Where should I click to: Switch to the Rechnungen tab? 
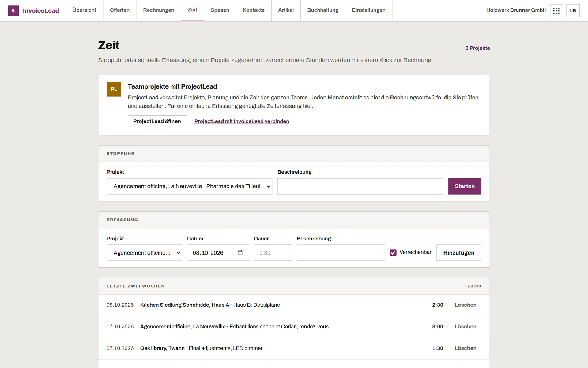point(159,10)
